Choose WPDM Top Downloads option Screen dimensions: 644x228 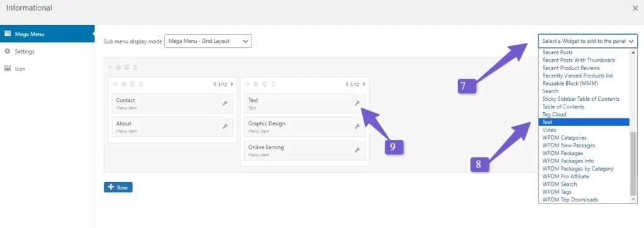(584, 200)
